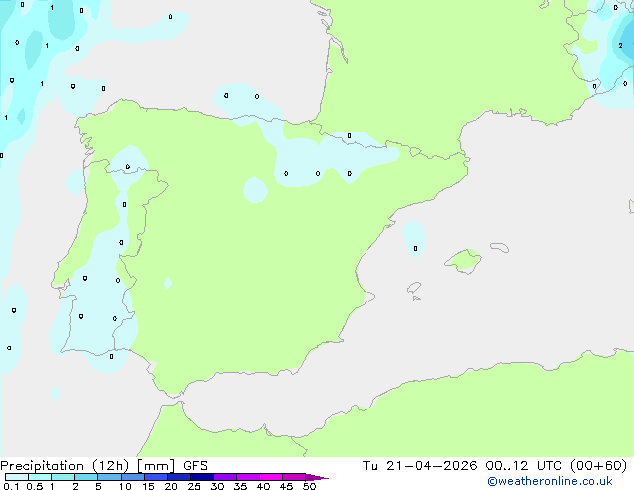Choose the magenta swatch between 40 and 45
The height and width of the screenshot is (490, 634).
[271, 477]
